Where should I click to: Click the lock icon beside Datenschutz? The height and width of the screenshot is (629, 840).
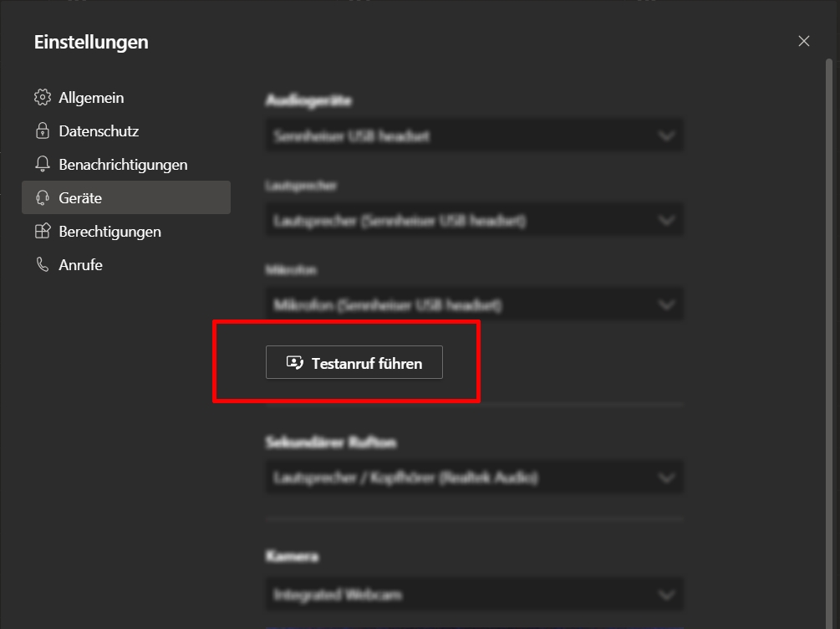pyautogui.click(x=43, y=130)
